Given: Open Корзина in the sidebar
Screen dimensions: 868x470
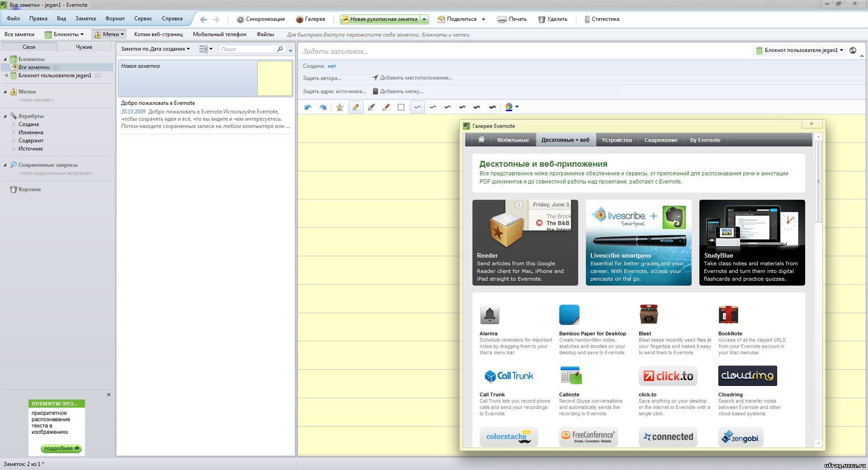Looking at the screenshot, I should coord(29,189).
